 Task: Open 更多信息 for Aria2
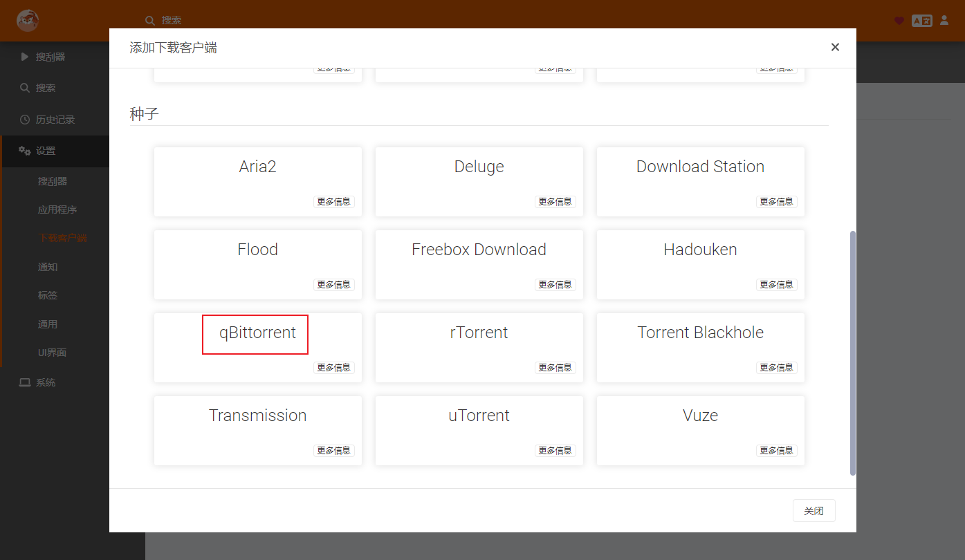334,202
